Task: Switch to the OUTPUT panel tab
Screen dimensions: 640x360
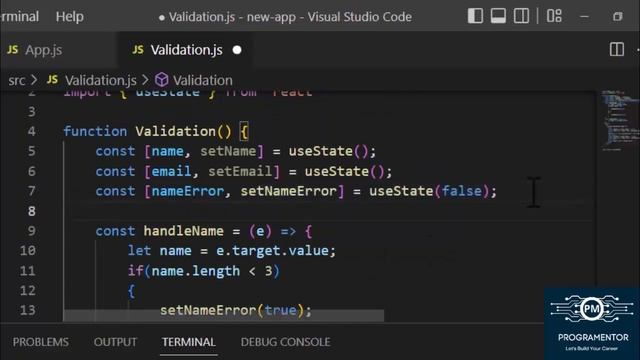Action: (x=115, y=342)
